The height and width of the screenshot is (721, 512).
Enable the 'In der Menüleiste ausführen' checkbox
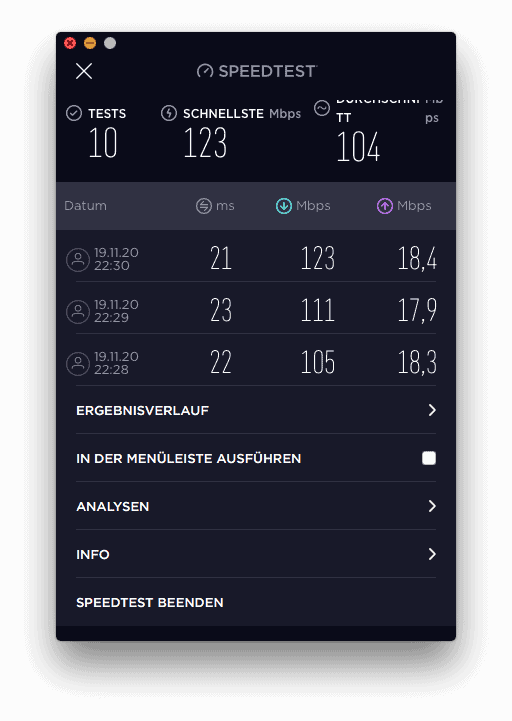pos(429,458)
